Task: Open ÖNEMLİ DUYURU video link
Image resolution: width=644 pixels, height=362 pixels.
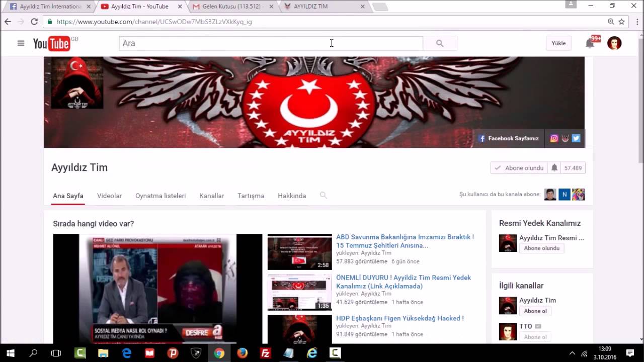Action: [x=404, y=282]
